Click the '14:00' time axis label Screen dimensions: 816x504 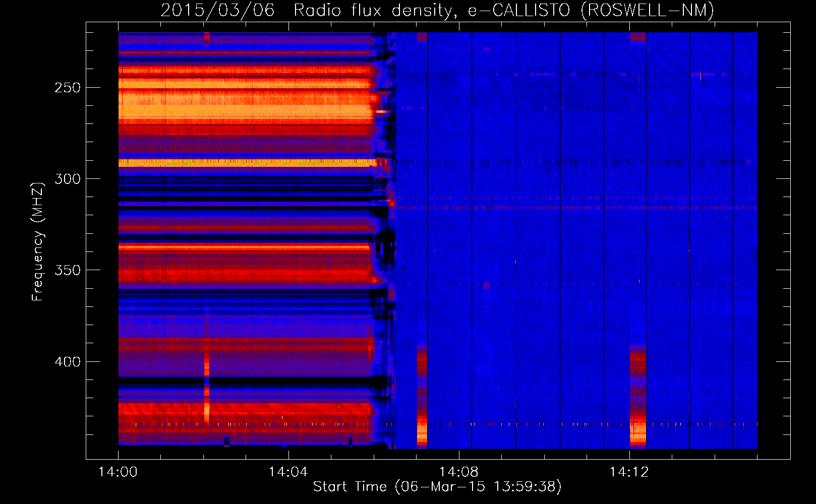click(x=118, y=472)
